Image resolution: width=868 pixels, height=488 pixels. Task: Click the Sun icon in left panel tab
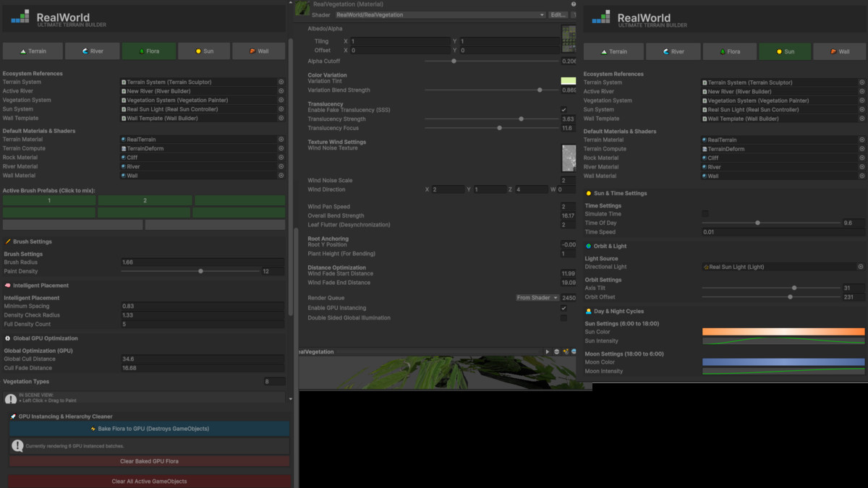[x=200, y=51]
